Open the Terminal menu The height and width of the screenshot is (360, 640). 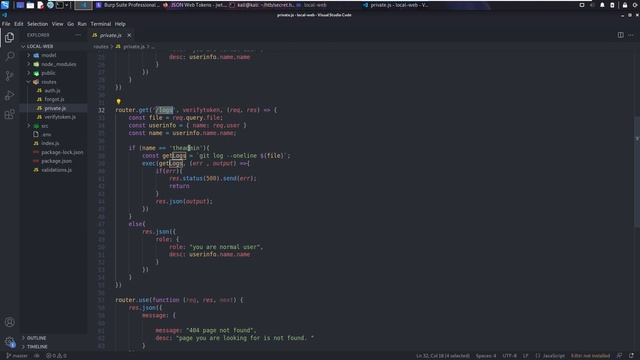[x=101, y=24]
